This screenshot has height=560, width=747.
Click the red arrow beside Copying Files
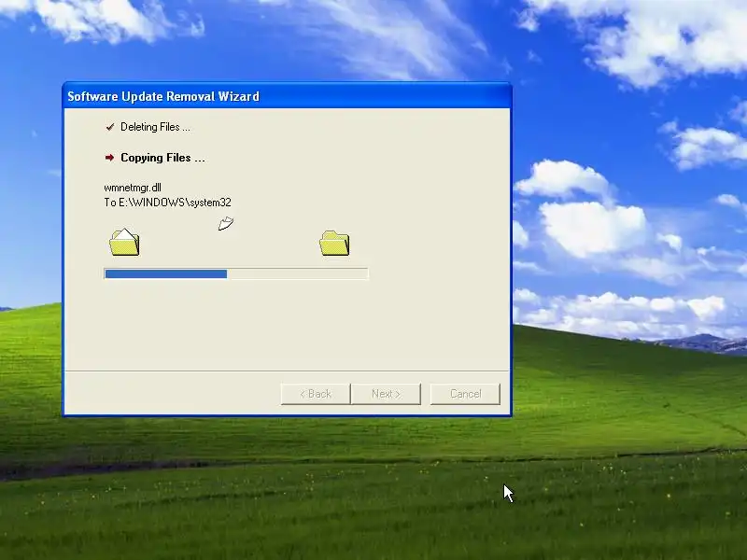109,157
